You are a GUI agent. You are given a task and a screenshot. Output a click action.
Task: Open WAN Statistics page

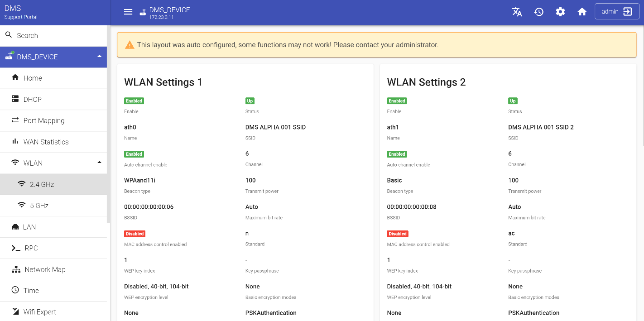coord(46,142)
